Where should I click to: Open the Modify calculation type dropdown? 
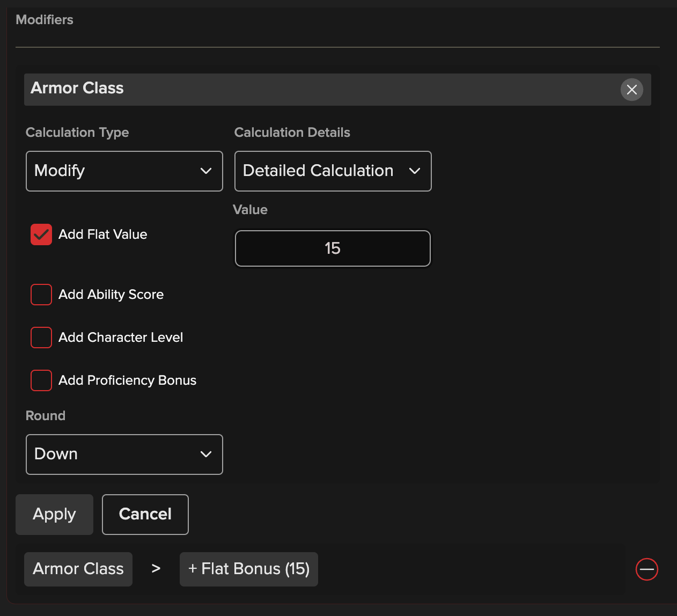point(123,171)
